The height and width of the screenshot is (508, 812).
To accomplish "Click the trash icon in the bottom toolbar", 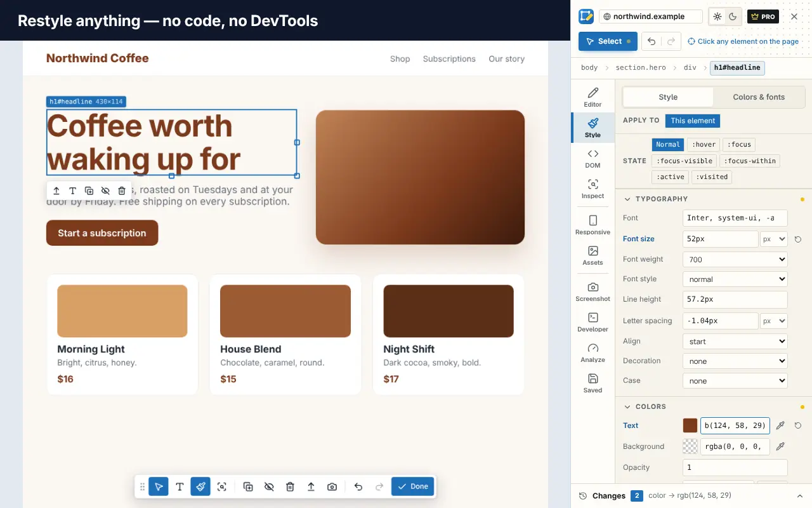I will [290, 486].
